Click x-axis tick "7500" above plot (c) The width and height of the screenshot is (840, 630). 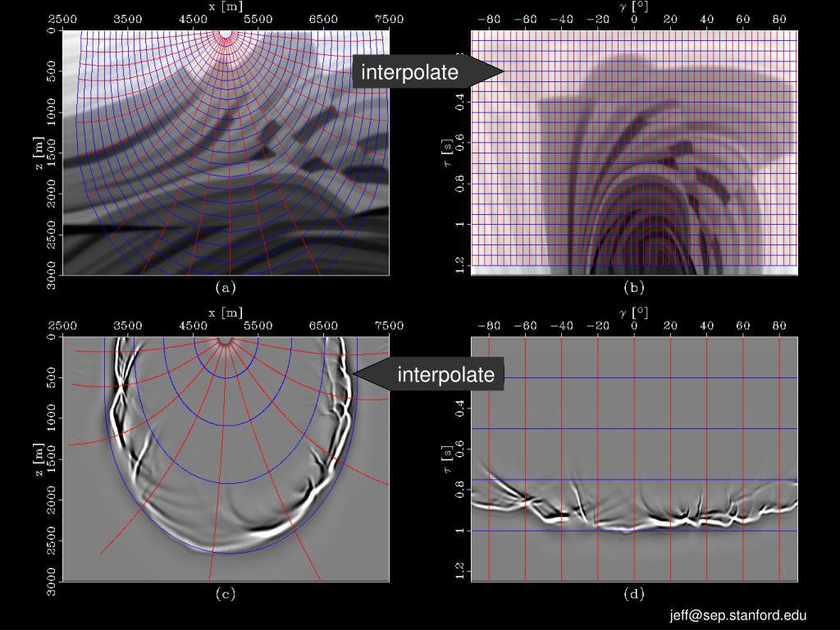coord(389,326)
